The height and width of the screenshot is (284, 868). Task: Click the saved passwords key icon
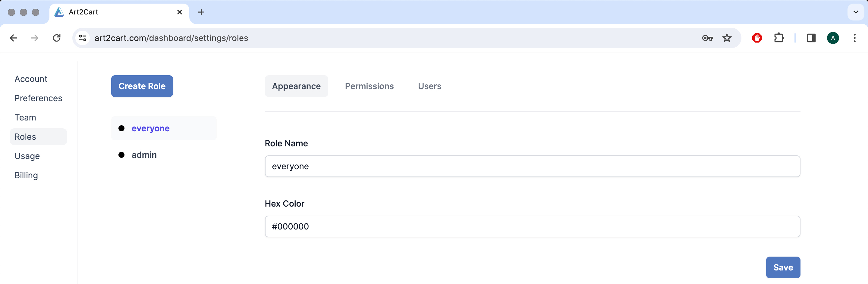tap(707, 38)
